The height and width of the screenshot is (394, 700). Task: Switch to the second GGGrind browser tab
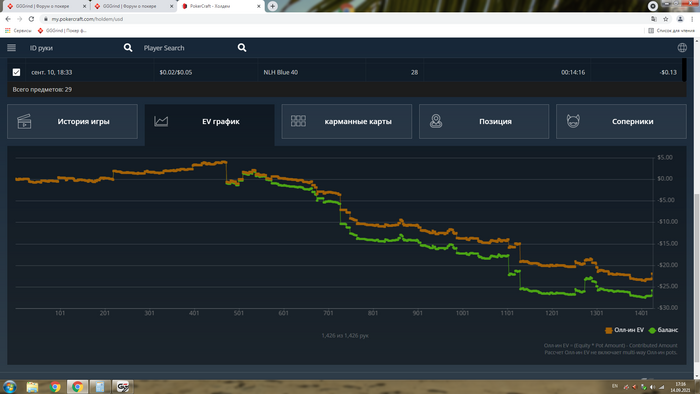133,6
